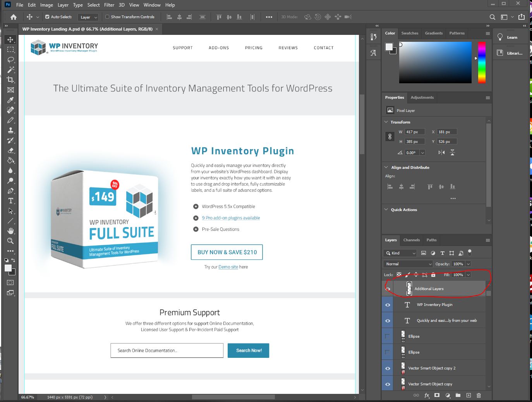Viewport: 532px width, 402px height.
Task: Hide the WP Inventory Plugin text layer
Action: pos(388,305)
